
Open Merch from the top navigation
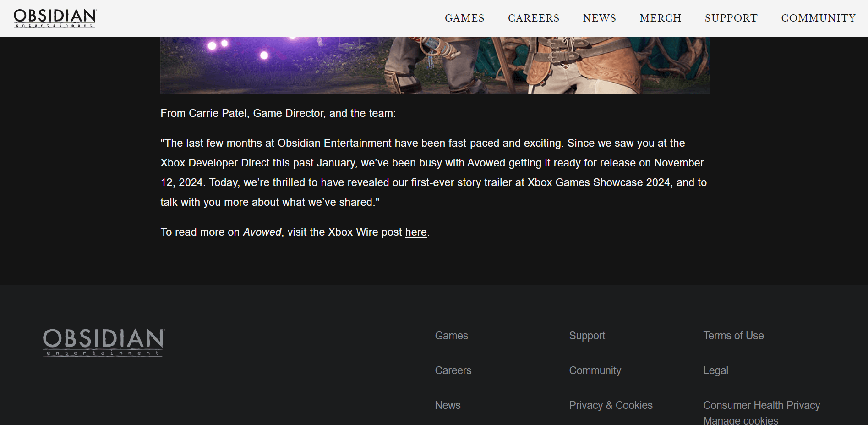[661, 18]
